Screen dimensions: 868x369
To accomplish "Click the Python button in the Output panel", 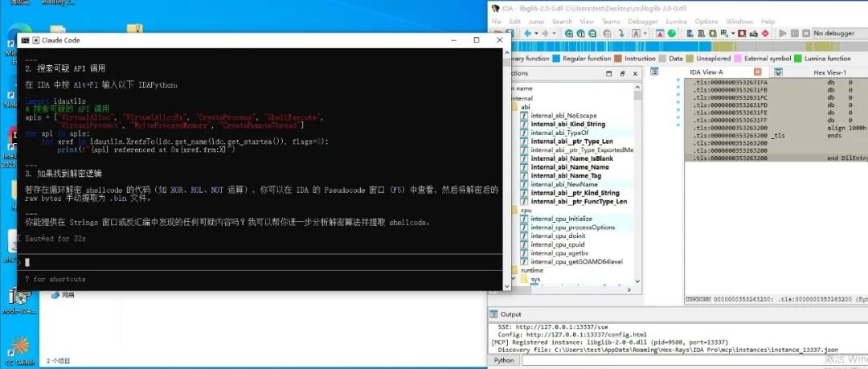I will pos(504,360).
